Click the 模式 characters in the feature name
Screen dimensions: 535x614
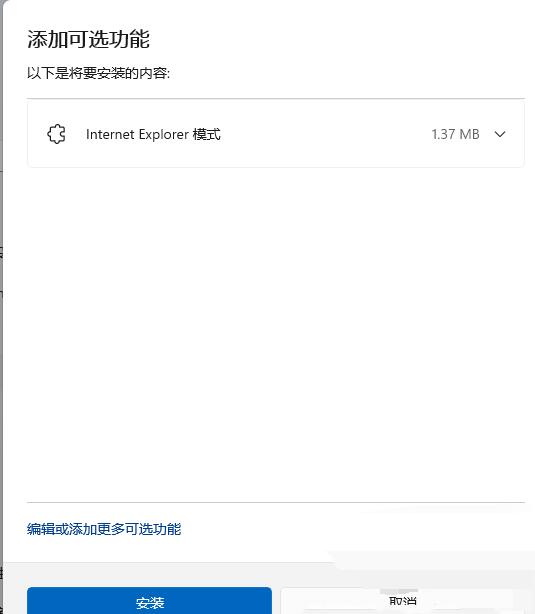click(x=206, y=134)
